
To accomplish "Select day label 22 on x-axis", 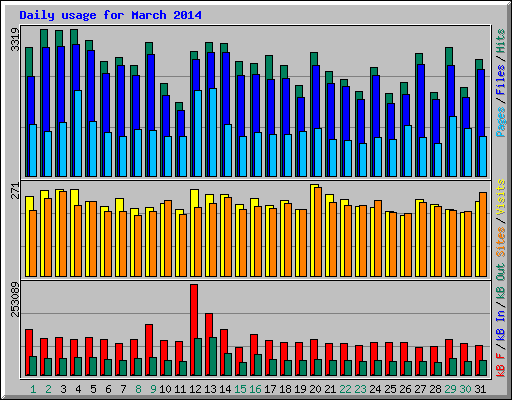I will [345, 389].
